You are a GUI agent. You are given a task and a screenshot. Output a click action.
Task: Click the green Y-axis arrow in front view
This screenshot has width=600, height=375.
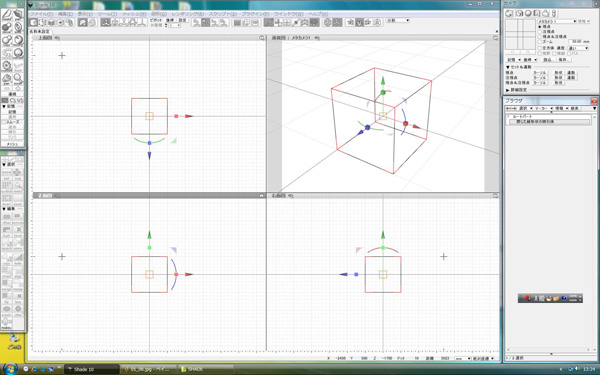[150, 235]
